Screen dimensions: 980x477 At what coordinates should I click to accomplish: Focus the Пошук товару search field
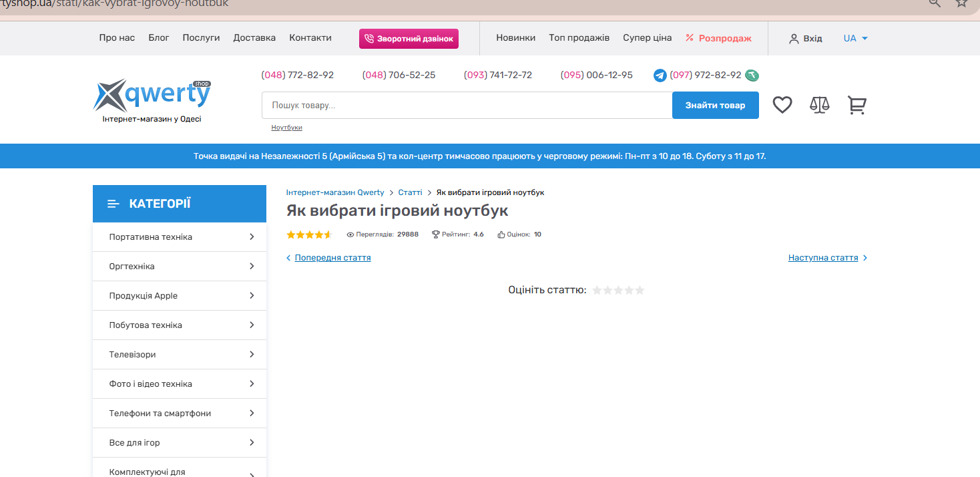[467, 106]
